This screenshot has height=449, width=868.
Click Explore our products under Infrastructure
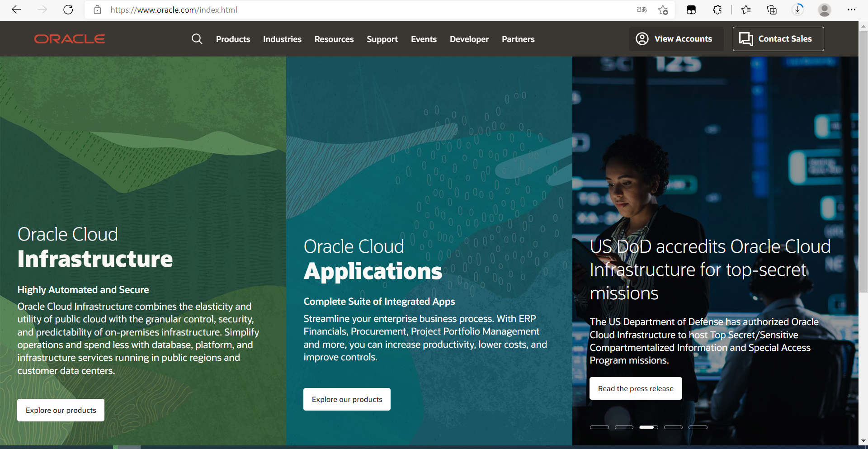pos(61,410)
